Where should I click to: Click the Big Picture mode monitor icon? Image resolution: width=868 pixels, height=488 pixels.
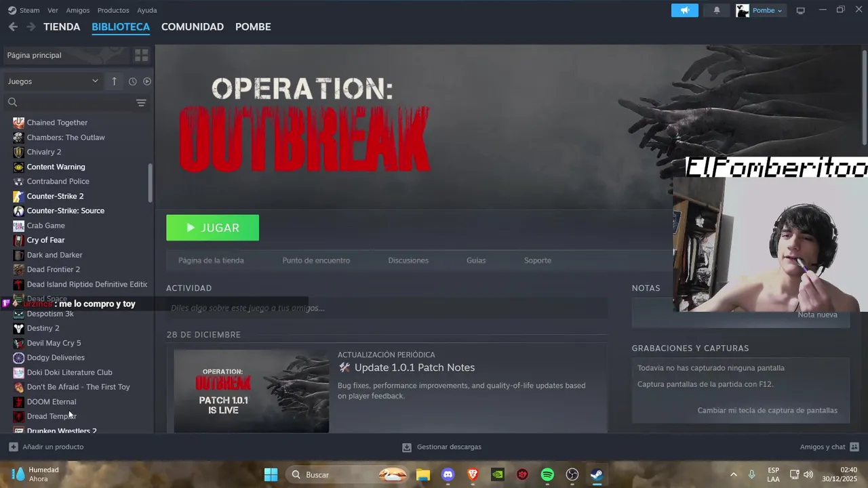(800, 10)
